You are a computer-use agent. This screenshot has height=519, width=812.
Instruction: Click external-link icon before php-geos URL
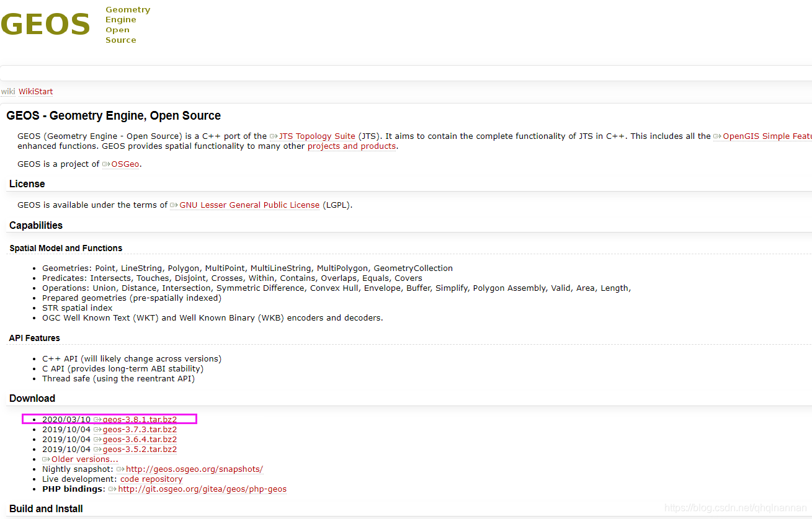112,489
